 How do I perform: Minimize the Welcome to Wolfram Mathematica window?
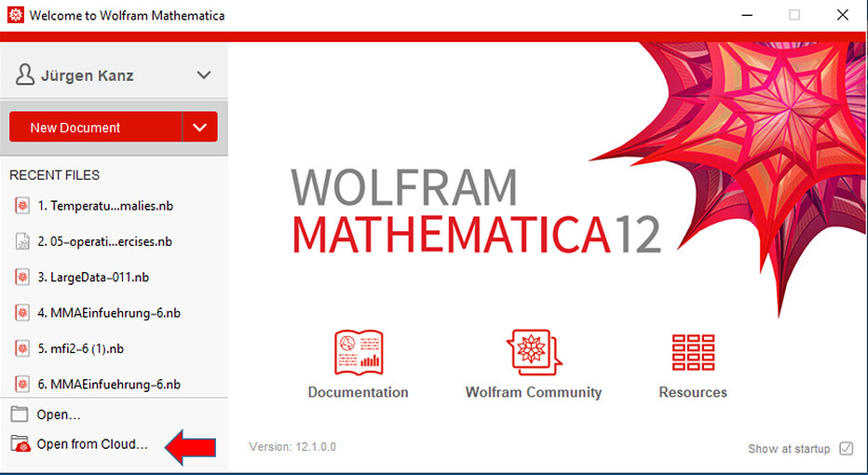(x=747, y=15)
